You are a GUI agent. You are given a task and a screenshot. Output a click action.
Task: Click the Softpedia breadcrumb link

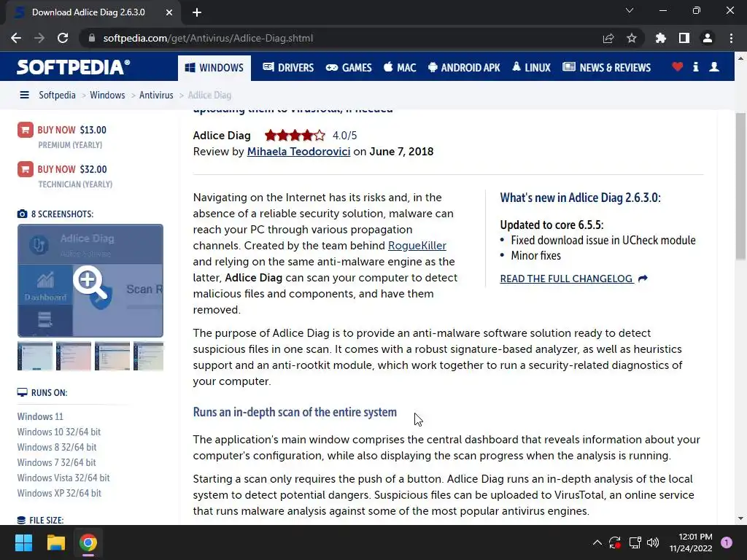click(57, 95)
